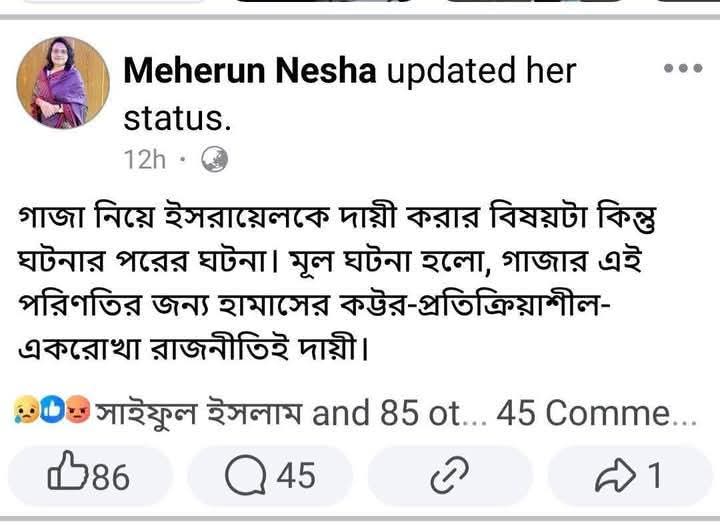This screenshot has width=720, height=525.
Task: Click the chain copy-link icon
Action: click(443, 477)
